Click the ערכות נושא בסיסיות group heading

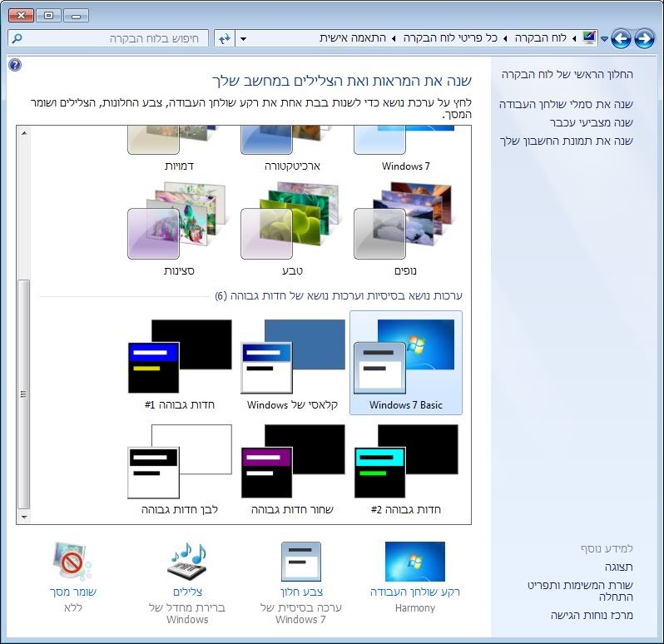(339, 295)
